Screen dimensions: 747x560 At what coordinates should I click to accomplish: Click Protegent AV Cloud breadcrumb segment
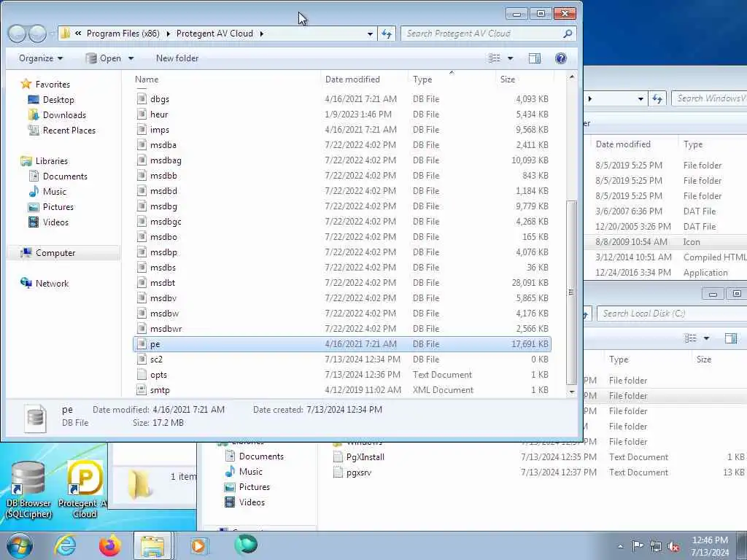point(214,34)
